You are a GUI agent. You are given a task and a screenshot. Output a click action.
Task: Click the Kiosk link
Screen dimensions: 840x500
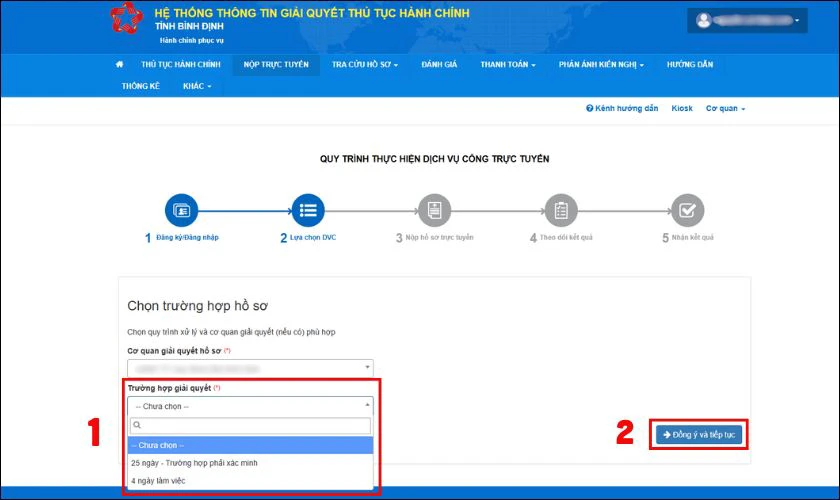coord(682,108)
